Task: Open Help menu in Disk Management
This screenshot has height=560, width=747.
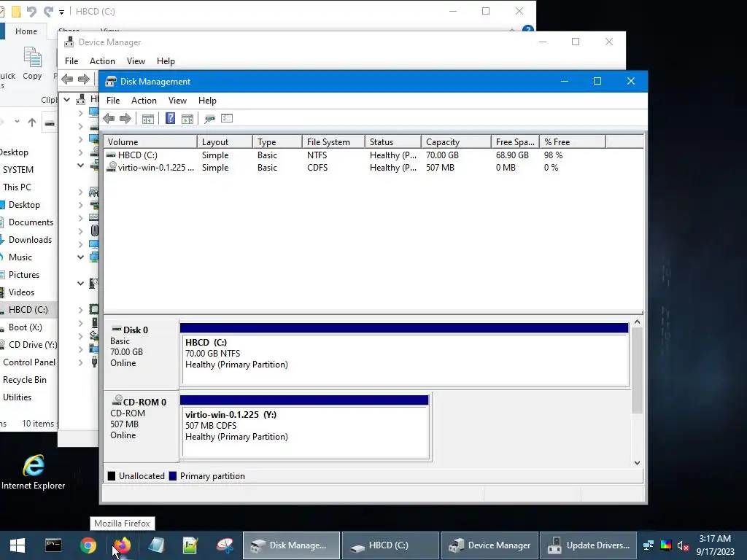Action: (x=207, y=101)
